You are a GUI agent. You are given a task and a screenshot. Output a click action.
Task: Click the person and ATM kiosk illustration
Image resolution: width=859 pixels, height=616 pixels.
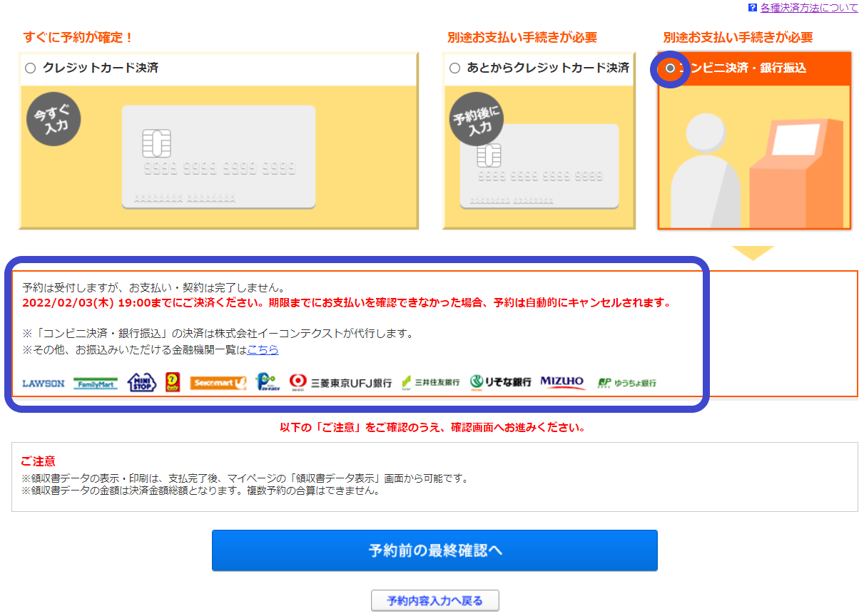(x=755, y=157)
